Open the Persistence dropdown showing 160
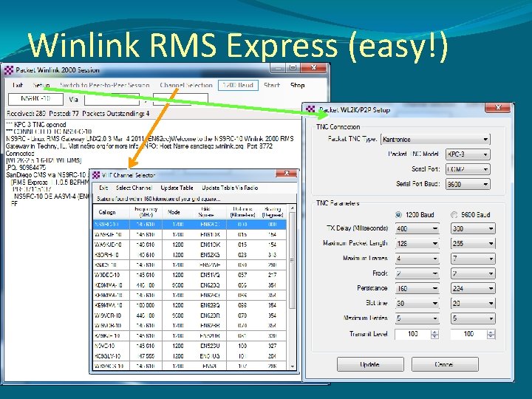Viewport: 532px width, 399px height. (417, 288)
